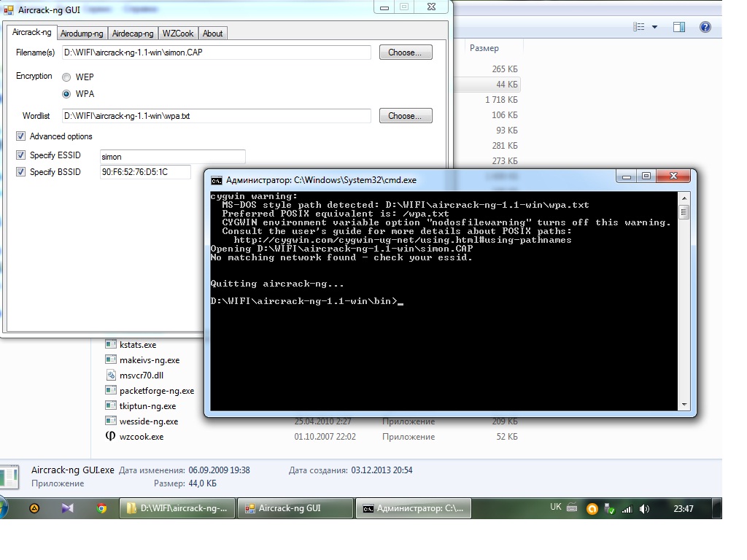The width and height of the screenshot is (747, 560).
Task: Switch to the Airdecap-ng tab
Action: pos(133,34)
